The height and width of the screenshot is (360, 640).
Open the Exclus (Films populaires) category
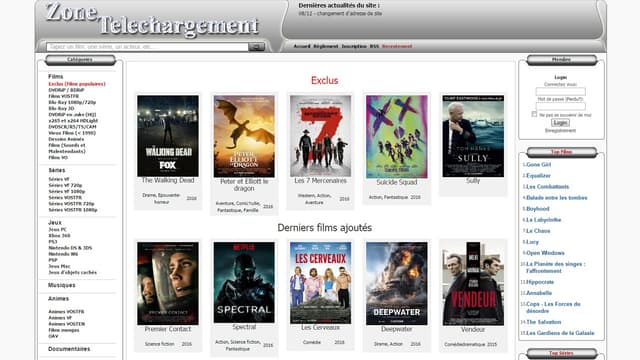point(77,84)
